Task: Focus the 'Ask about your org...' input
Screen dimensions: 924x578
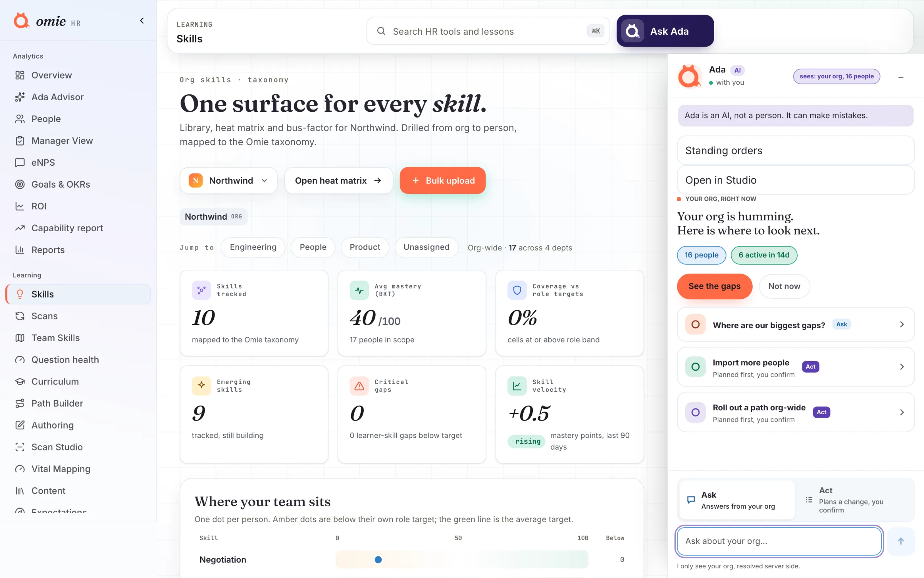Action: 779,541
